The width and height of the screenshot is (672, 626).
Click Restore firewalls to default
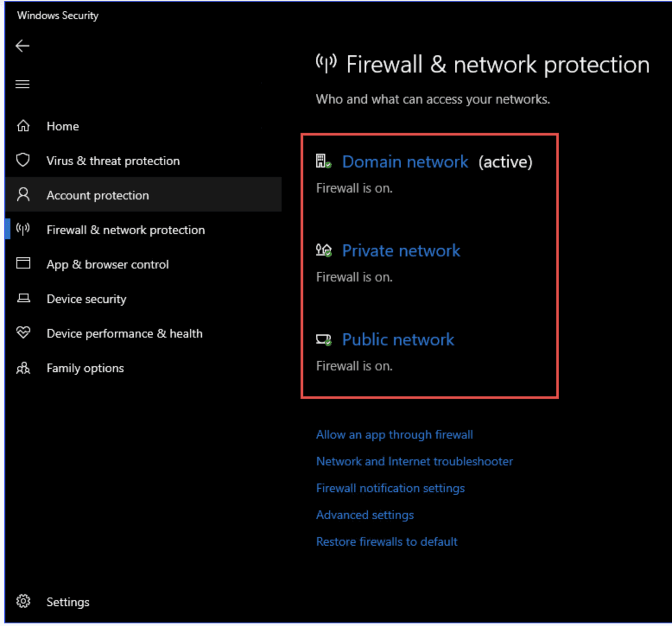(387, 542)
